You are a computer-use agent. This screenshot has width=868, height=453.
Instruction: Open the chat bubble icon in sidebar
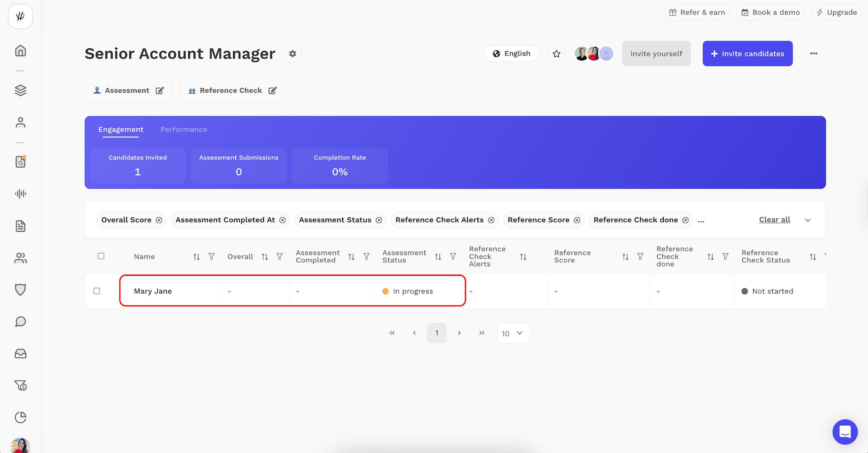pos(20,322)
